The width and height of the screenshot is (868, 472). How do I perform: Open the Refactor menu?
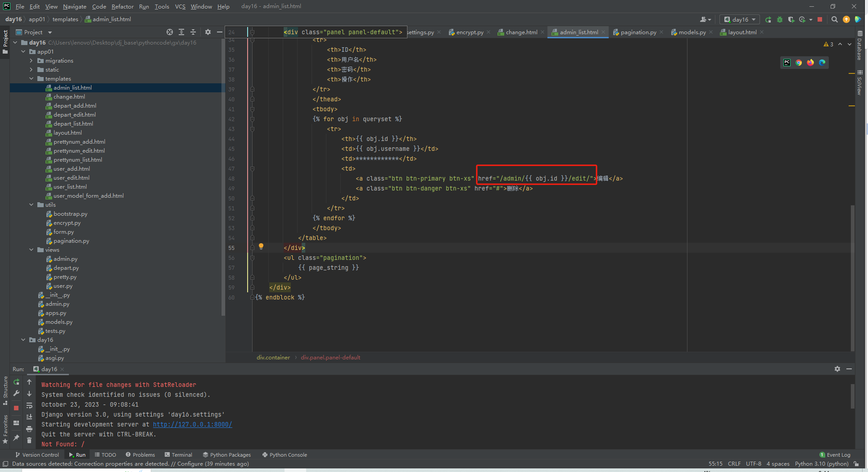point(122,6)
